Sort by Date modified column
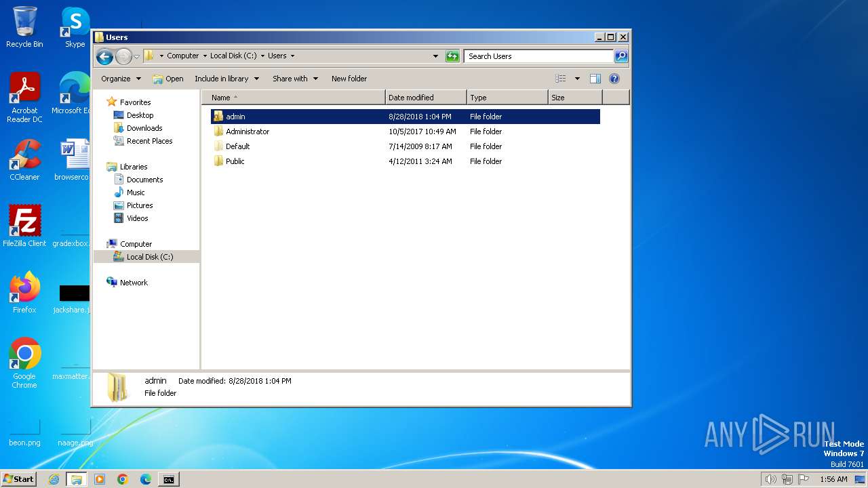This screenshot has height=488, width=868. (x=426, y=98)
